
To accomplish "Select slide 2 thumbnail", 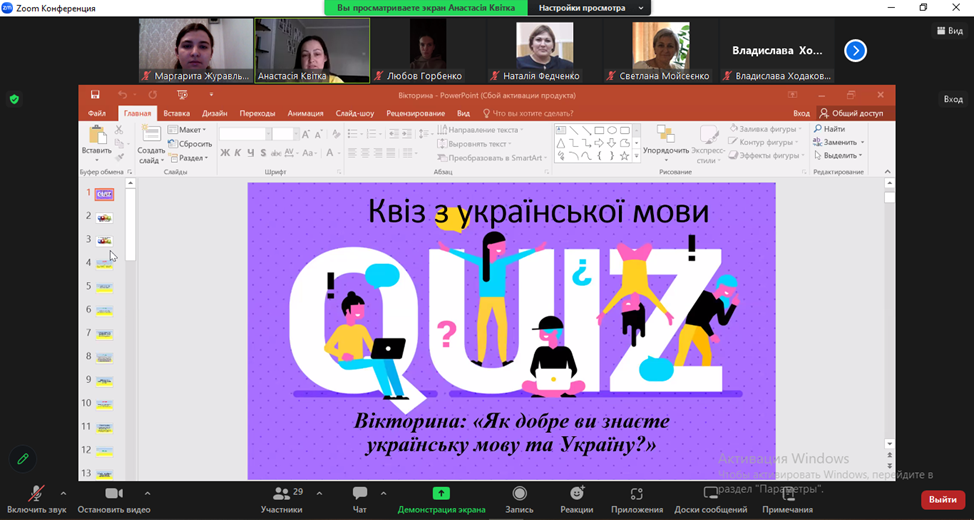I will (104, 218).
